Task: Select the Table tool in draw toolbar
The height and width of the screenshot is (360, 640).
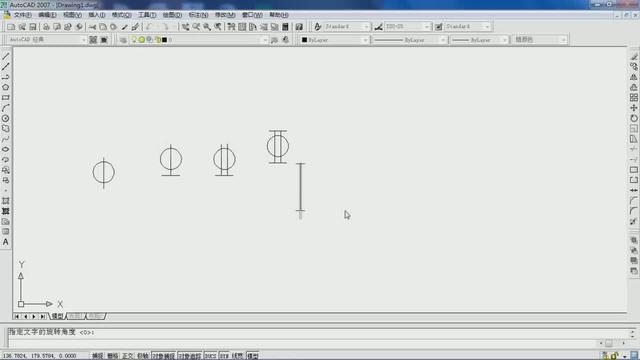Action: [x=6, y=231]
